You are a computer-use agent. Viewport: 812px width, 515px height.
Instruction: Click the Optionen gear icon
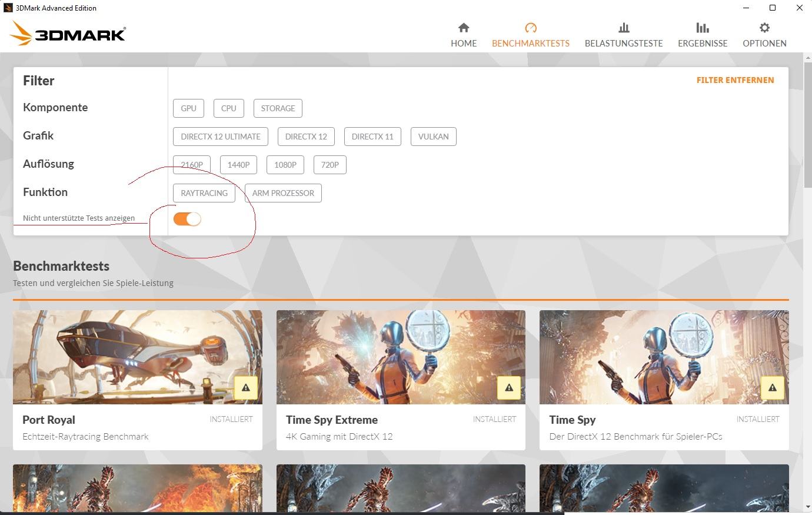pyautogui.click(x=764, y=28)
